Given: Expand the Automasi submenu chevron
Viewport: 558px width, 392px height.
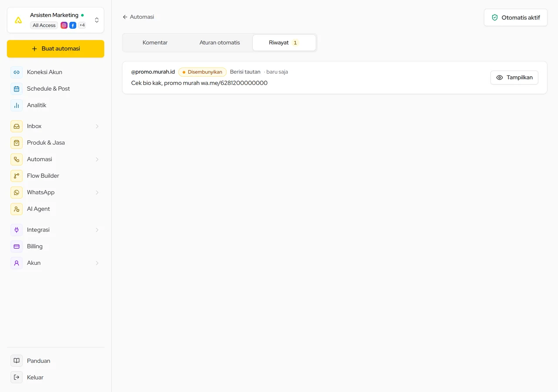Looking at the screenshot, I should 97,159.
